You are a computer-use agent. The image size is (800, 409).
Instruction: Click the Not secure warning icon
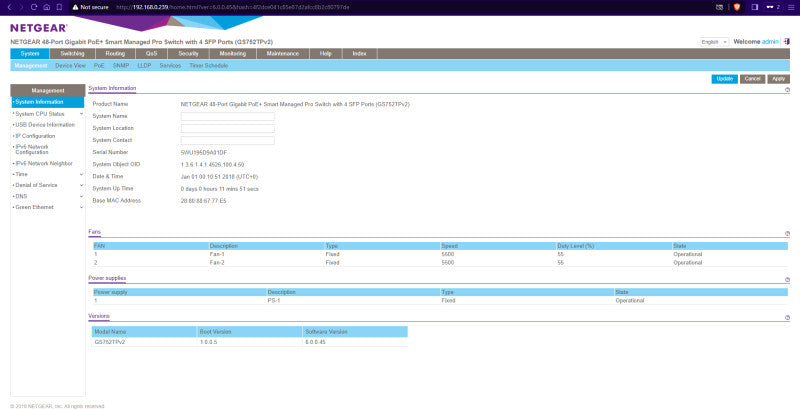pyautogui.click(x=76, y=7)
